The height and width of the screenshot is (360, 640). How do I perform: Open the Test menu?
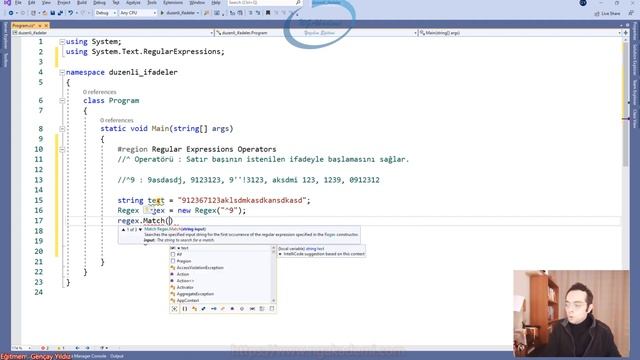[x=116, y=2]
